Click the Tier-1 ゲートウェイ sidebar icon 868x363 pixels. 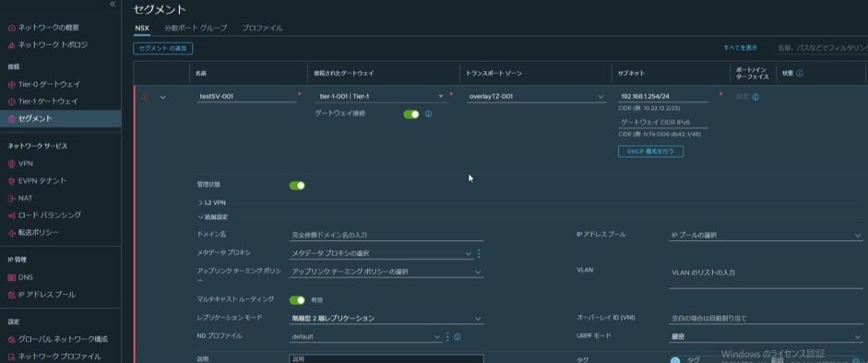click(x=12, y=102)
